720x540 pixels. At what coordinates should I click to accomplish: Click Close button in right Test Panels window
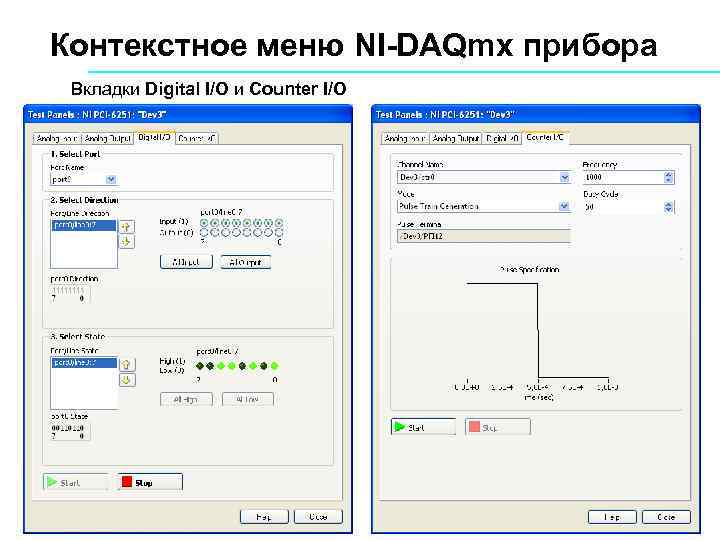point(666,517)
